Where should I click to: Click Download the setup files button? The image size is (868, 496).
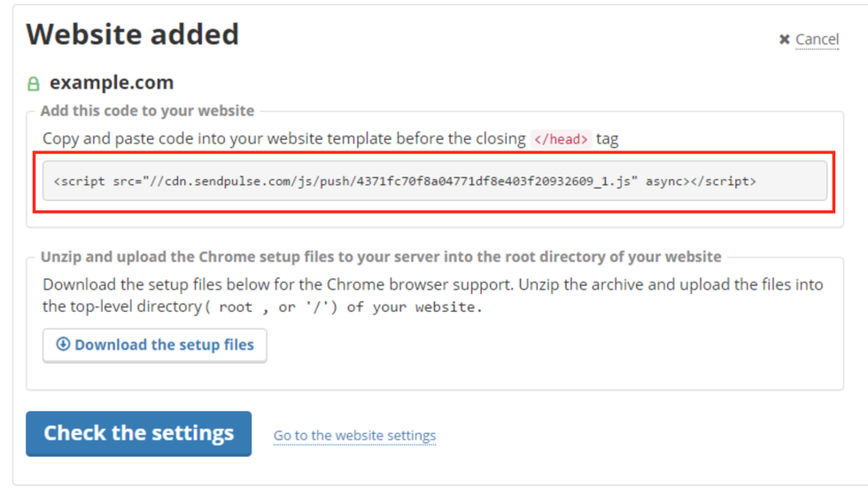coord(155,345)
